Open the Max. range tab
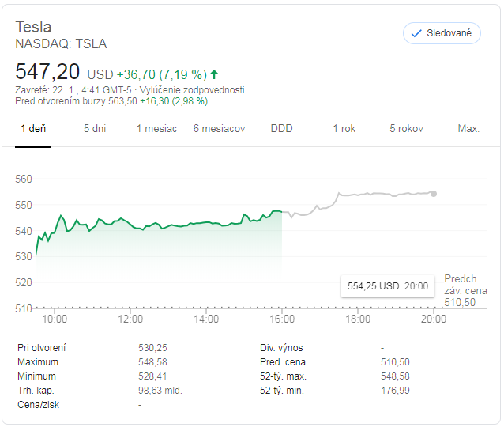 pos(468,129)
